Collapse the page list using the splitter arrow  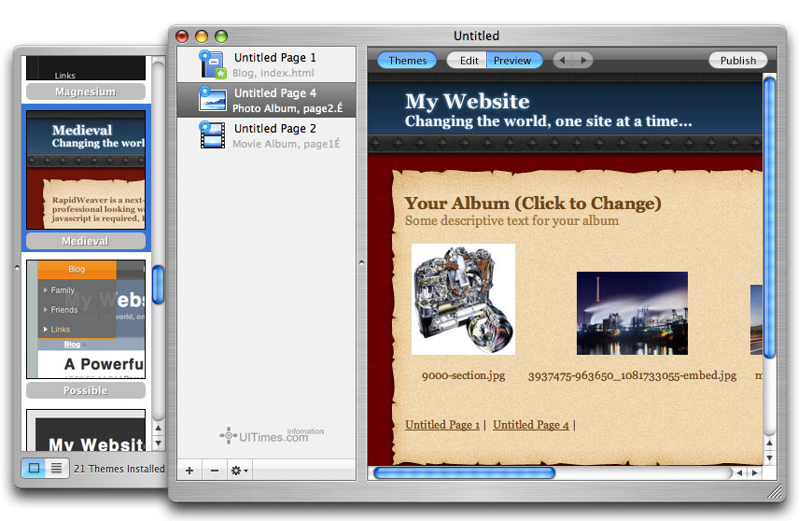click(x=361, y=263)
